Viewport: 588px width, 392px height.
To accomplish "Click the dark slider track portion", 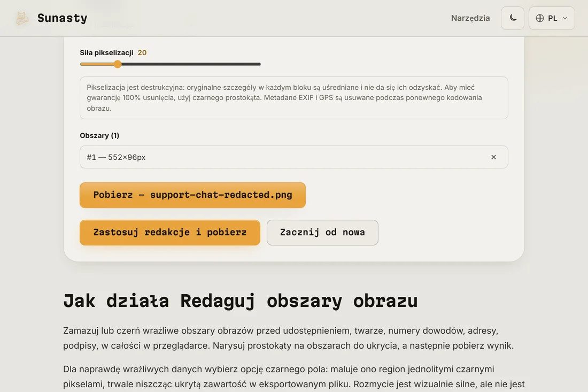I will click(191, 64).
